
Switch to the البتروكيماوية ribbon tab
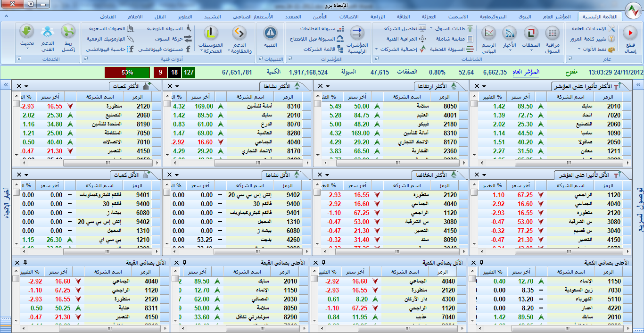(492, 17)
